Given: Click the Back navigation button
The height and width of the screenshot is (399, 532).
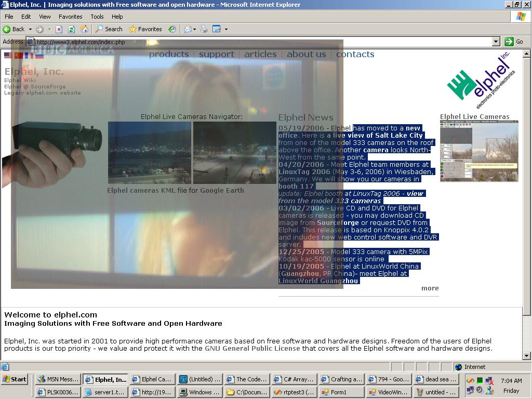Looking at the screenshot, I should [14, 29].
